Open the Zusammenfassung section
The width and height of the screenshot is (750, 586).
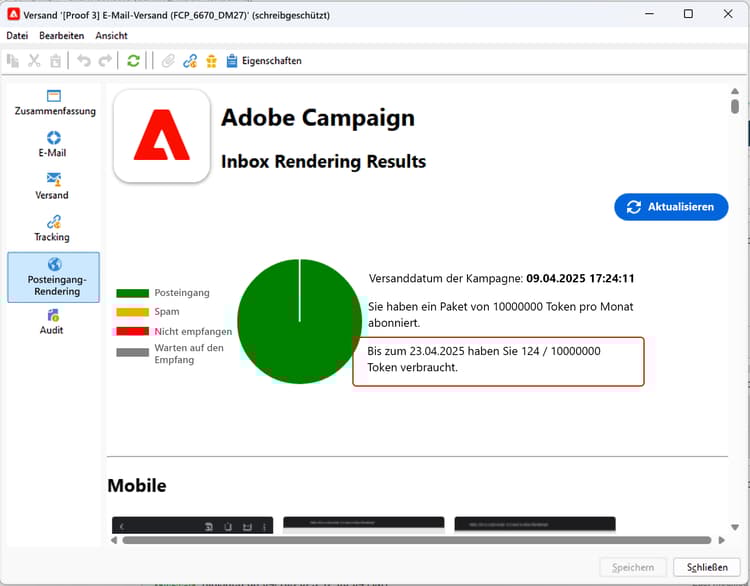[x=55, y=102]
